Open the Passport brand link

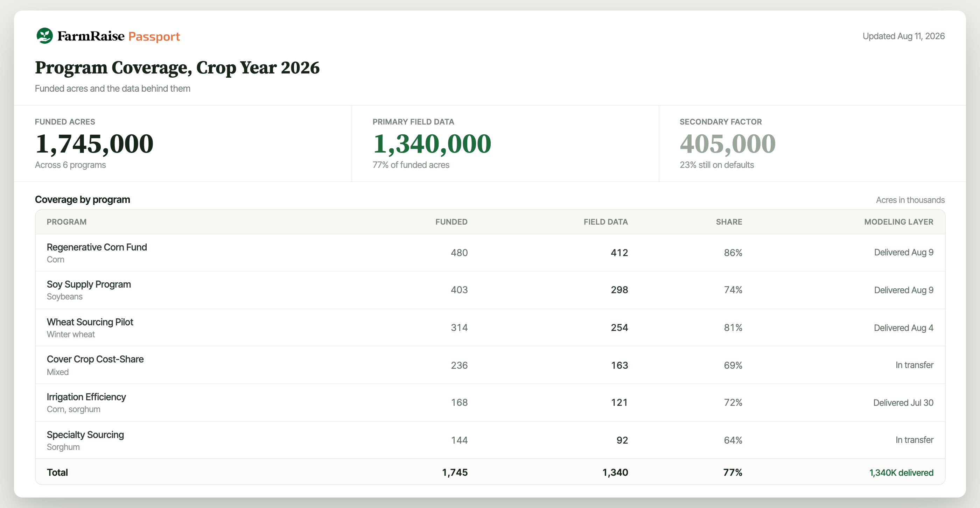coord(154,36)
